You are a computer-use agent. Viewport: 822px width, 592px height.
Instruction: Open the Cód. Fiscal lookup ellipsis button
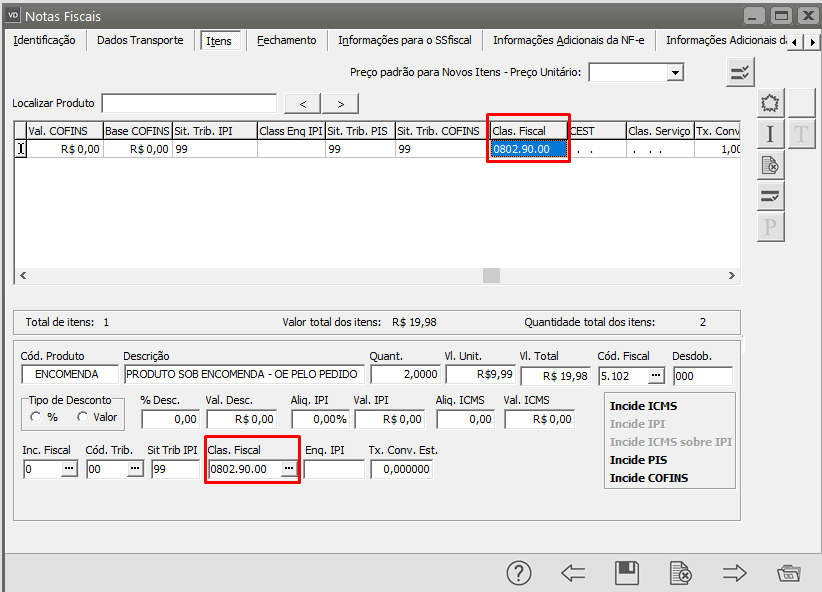coord(655,375)
